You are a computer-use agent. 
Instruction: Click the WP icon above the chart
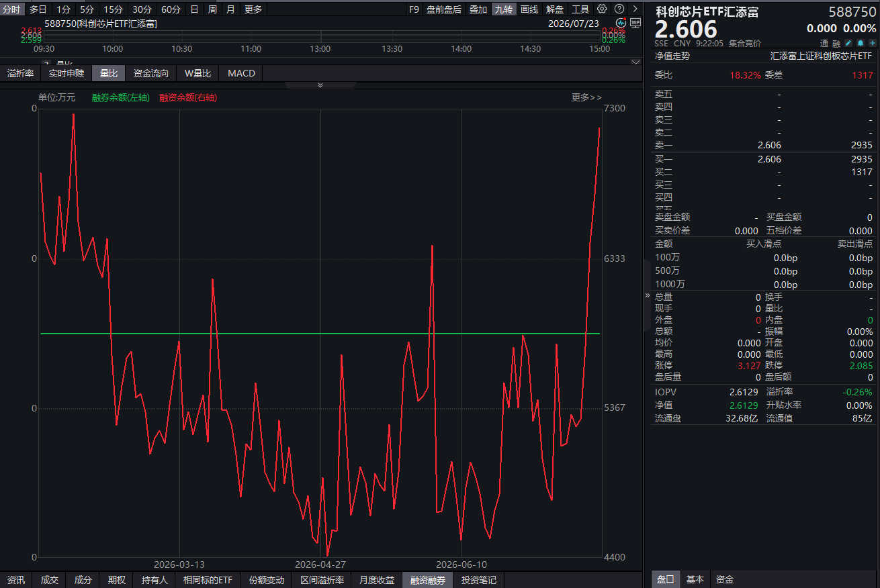click(635, 22)
